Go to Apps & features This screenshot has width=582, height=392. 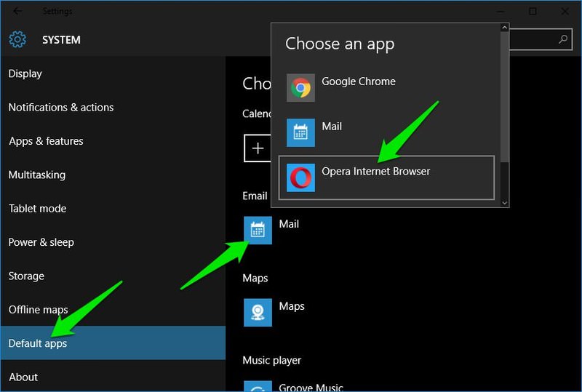click(x=113, y=141)
